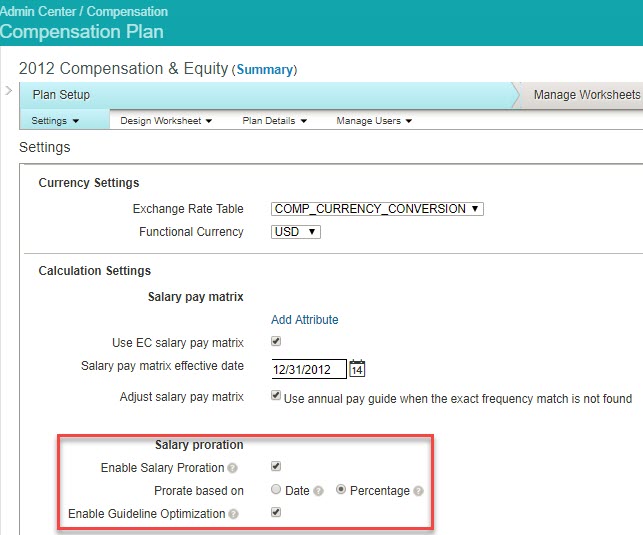Image resolution: width=643 pixels, height=535 pixels.
Task: Show help for Enable Guideline Optimization
Action: [233, 514]
